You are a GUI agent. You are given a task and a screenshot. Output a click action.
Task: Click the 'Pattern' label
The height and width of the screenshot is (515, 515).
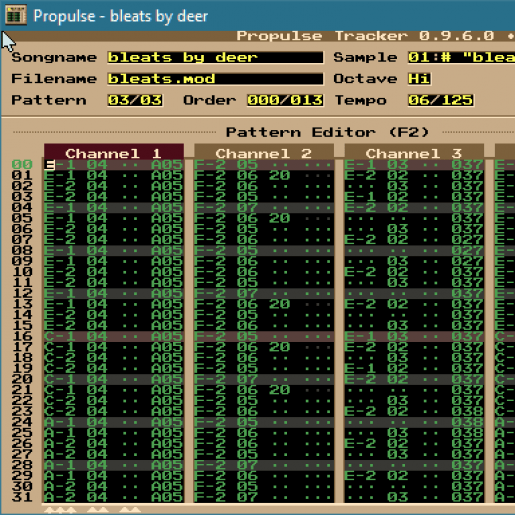pos(49,100)
